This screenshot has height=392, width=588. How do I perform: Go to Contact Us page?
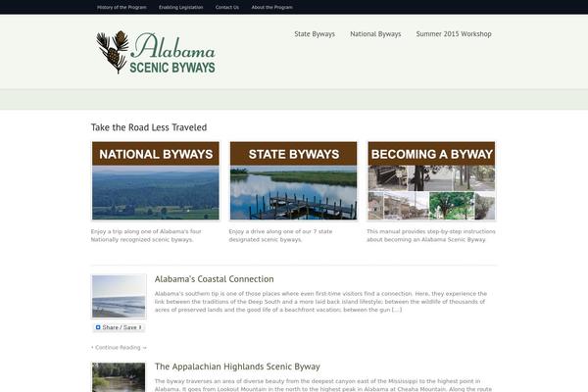click(x=227, y=7)
